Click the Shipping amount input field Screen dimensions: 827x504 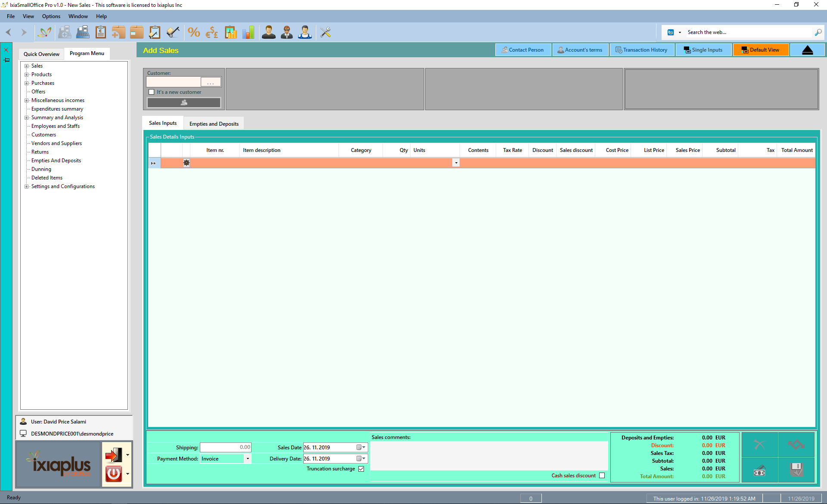pyautogui.click(x=226, y=448)
